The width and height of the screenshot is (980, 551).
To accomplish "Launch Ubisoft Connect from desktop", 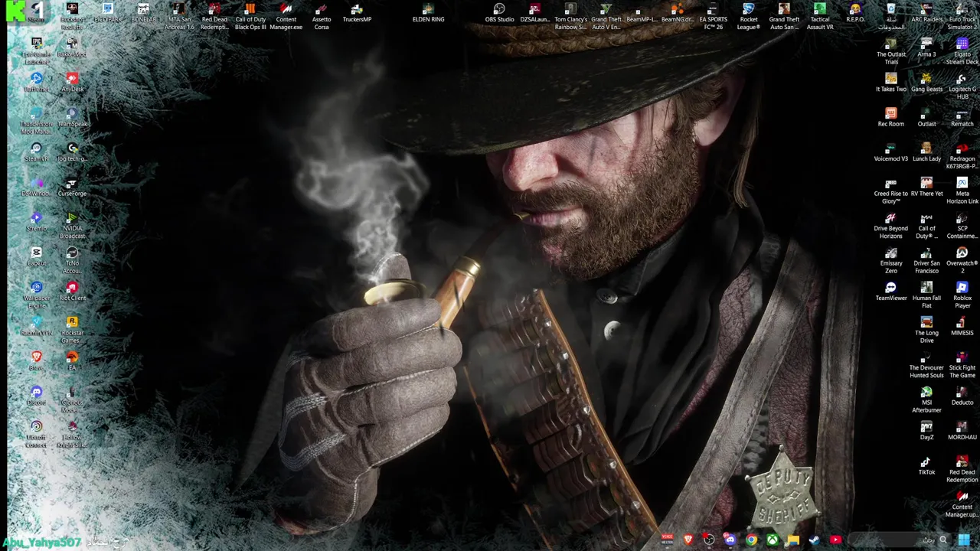I will (x=36, y=435).
